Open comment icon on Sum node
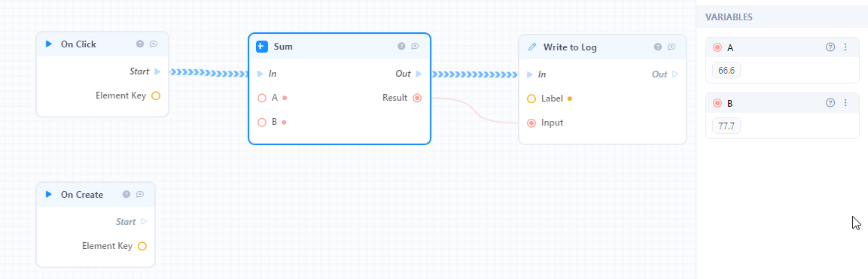 click(x=415, y=47)
